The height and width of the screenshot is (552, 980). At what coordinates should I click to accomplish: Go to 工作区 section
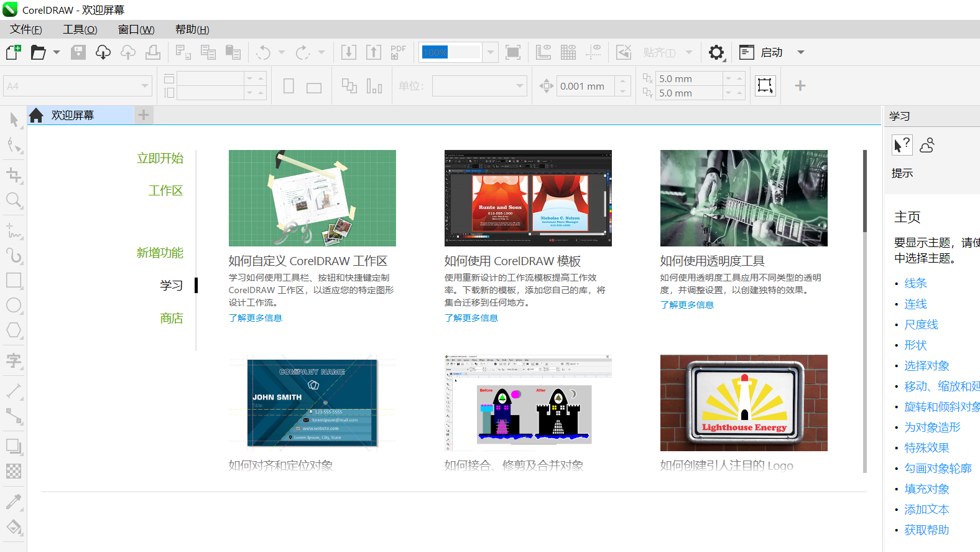click(x=166, y=190)
